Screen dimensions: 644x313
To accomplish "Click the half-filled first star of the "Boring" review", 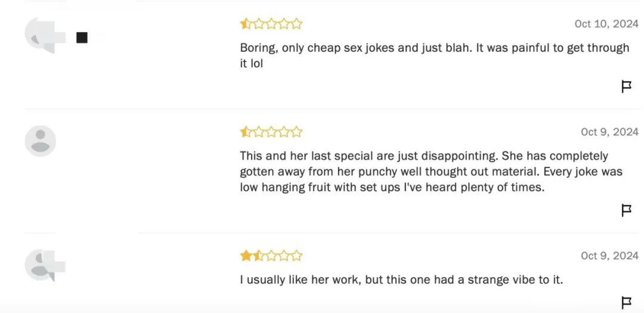I will click(x=246, y=24).
